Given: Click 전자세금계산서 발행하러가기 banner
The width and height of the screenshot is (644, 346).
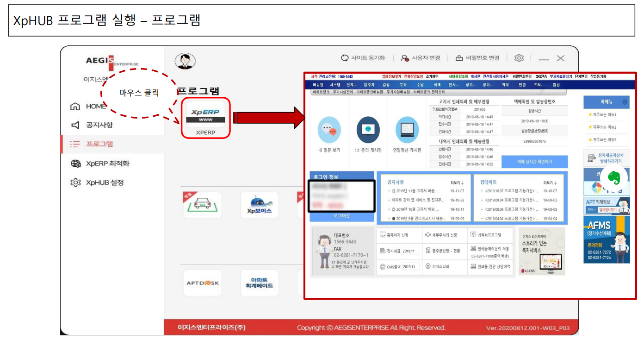Looking at the screenshot, I should (607, 158).
